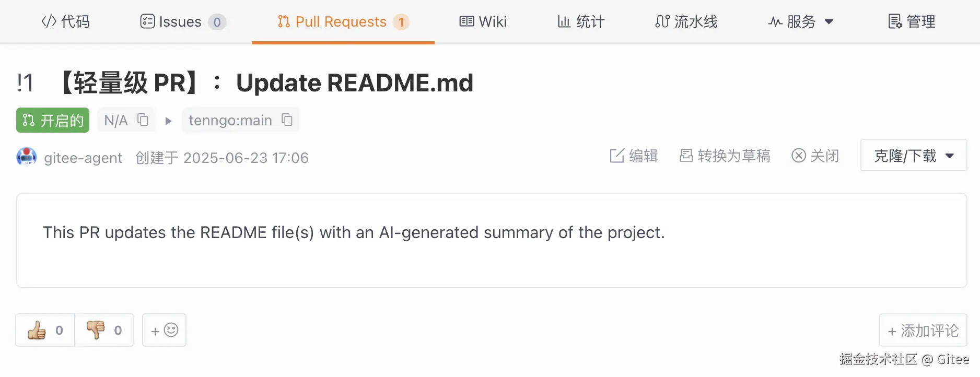This screenshot has height=377, width=980.
Task: Click the 添加评论 add comment button
Action: coord(923,331)
